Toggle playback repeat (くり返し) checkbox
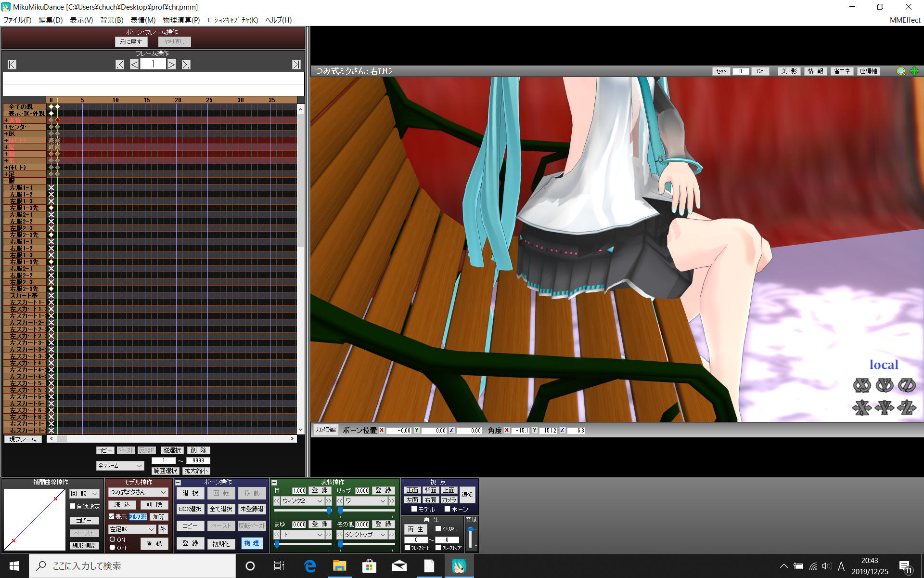This screenshot has height=578, width=924. 438,529
